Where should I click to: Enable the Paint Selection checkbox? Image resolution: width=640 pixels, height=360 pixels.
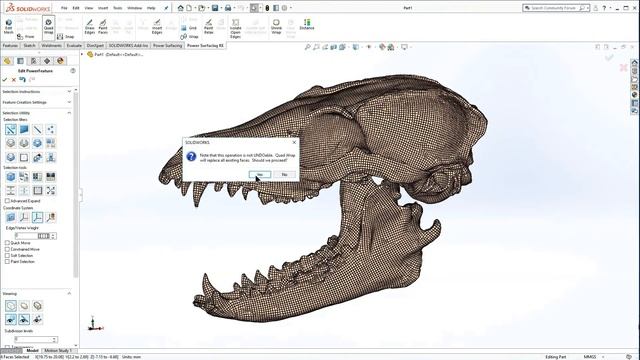click(x=7, y=262)
